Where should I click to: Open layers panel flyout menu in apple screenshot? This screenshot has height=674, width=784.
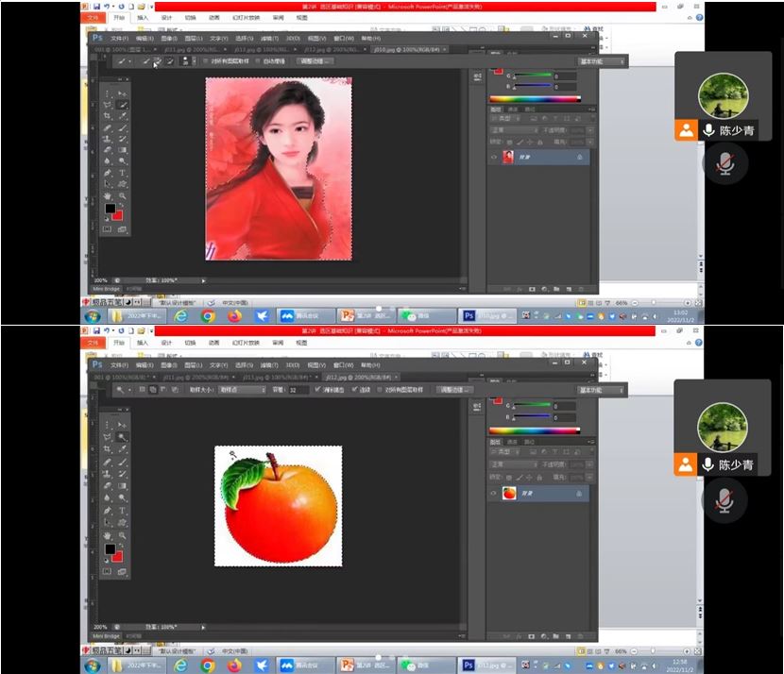tap(591, 442)
